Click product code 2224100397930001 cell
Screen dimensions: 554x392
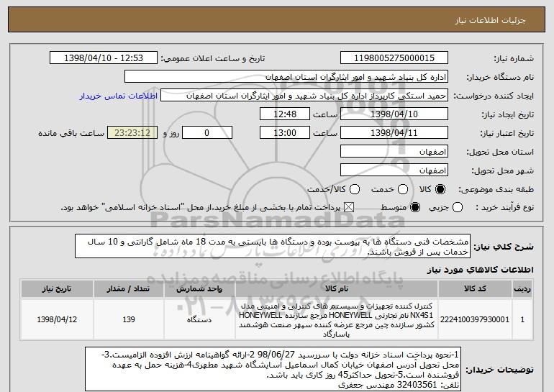click(x=475, y=319)
